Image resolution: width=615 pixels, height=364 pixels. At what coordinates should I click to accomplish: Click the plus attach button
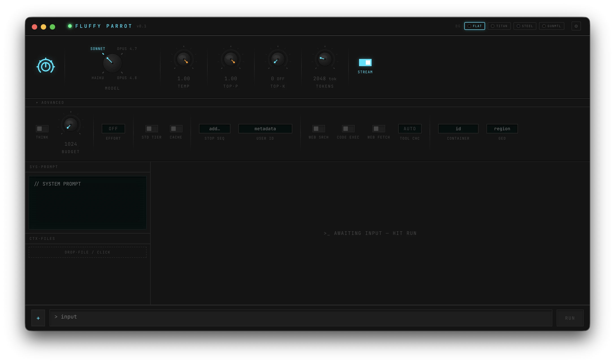(x=38, y=318)
